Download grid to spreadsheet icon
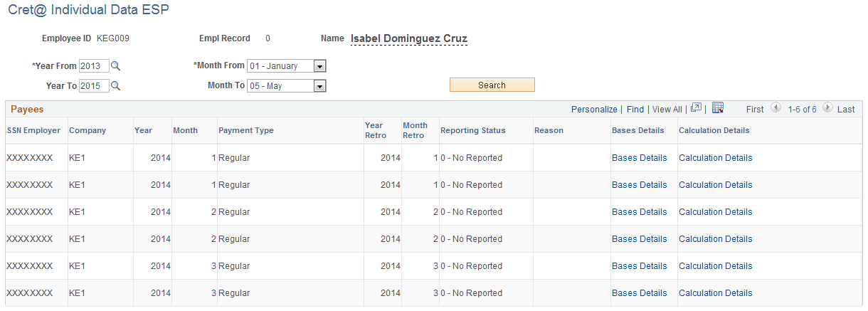Viewport: 868px width, 311px height. [x=718, y=108]
